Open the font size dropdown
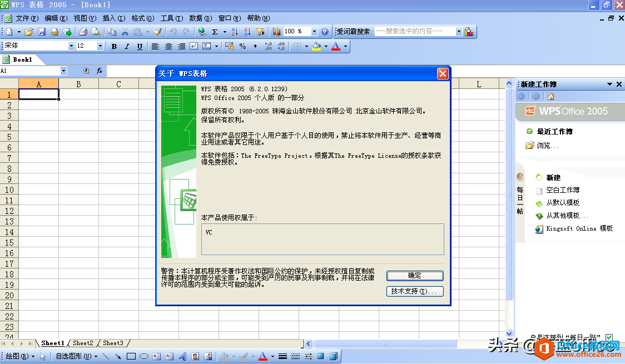 100,46
